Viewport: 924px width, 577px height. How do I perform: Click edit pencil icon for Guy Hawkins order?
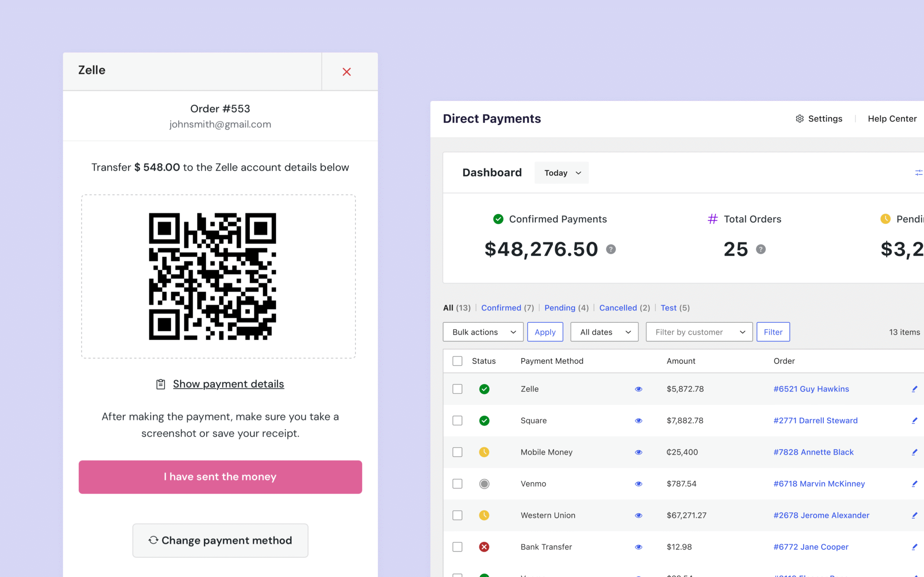tap(915, 389)
